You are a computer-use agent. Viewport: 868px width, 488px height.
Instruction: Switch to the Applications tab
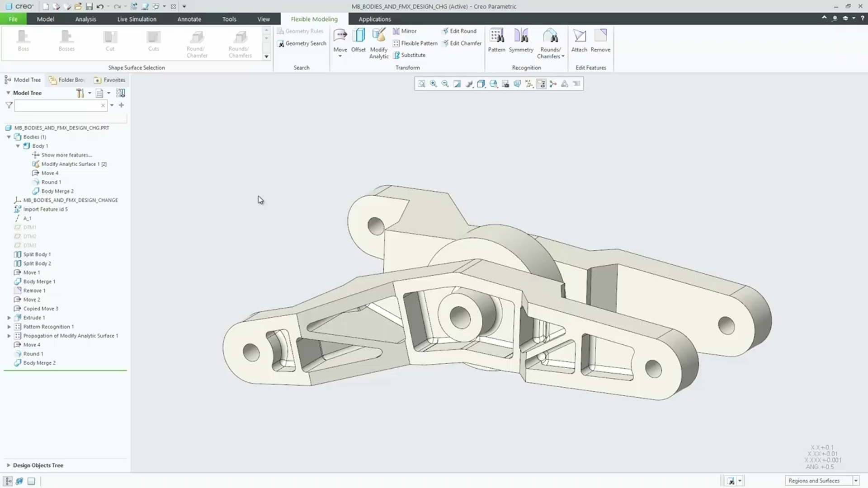pos(374,19)
